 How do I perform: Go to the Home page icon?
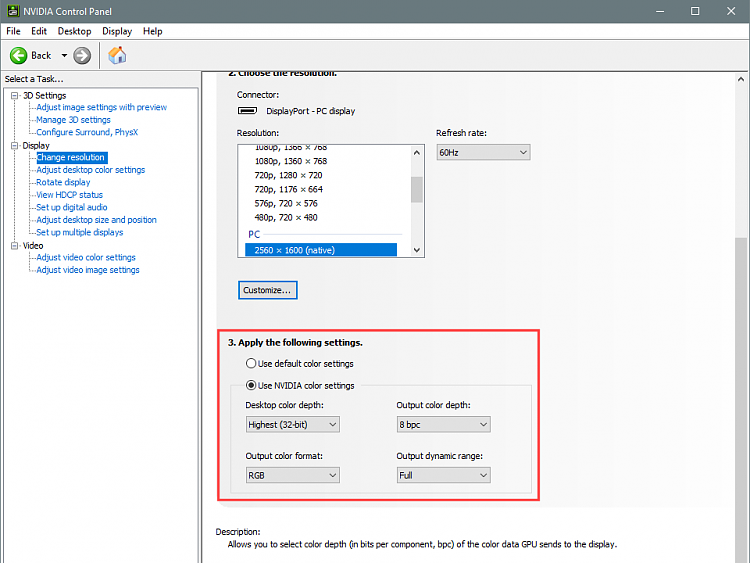(117, 55)
